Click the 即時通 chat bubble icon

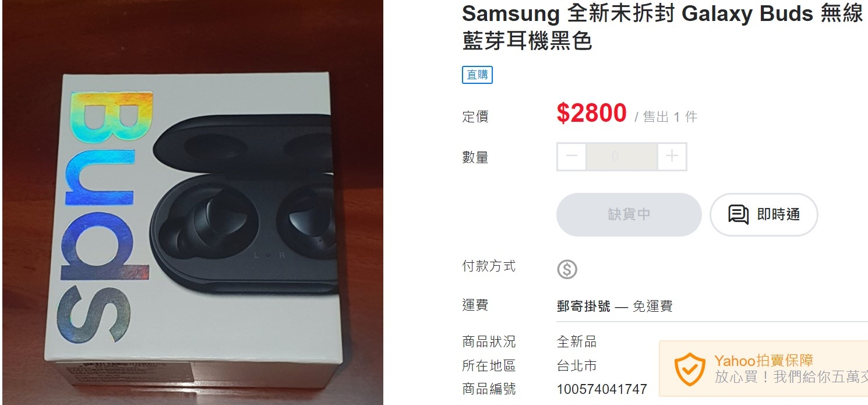[x=738, y=214]
